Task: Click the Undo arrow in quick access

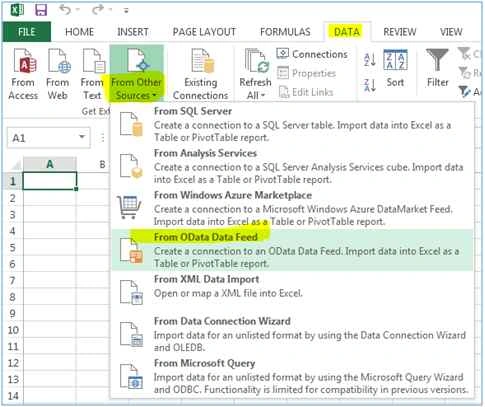Action: coord(65,10)
